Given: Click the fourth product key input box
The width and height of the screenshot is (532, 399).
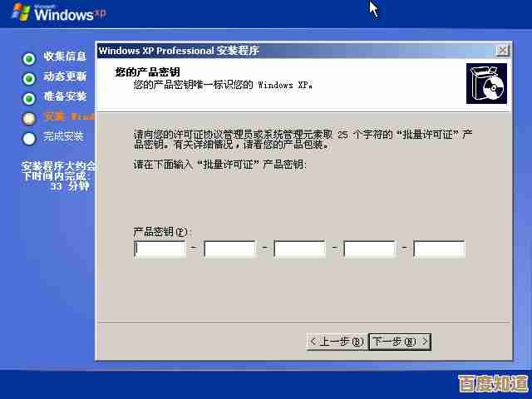Looking at the screenshot, I should 369,249.
